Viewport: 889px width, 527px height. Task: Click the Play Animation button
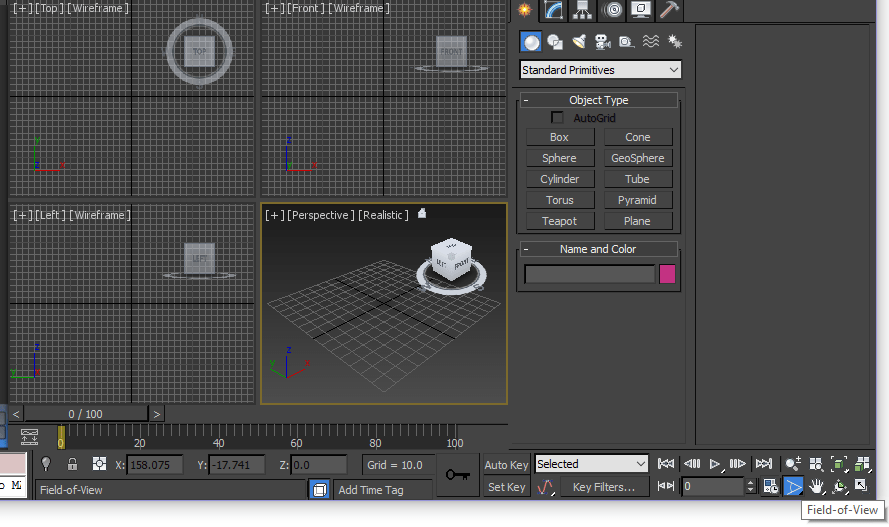click(x=715, y=464)
